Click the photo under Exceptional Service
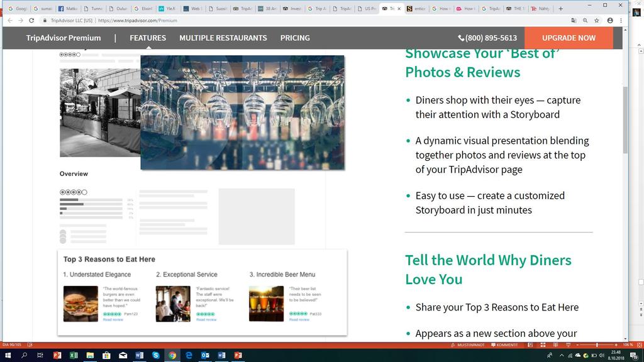The height and width of the screenshot is (362, 644). [173, 304]
